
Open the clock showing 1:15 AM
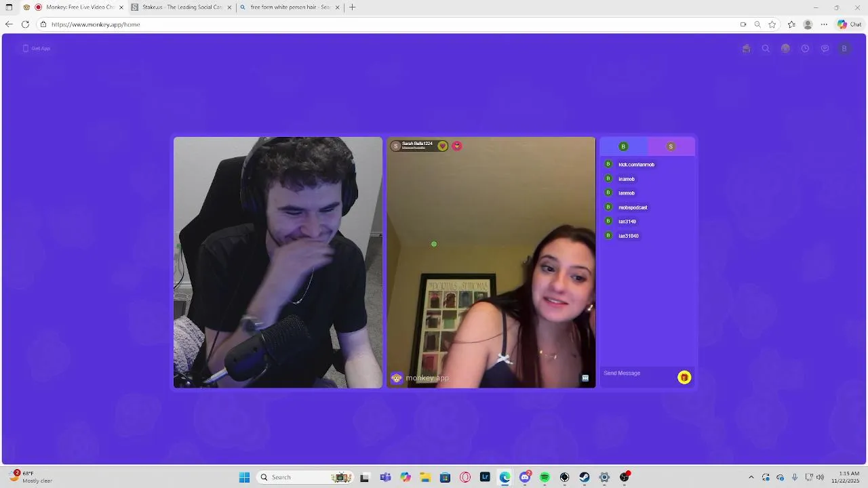(849, 477)
